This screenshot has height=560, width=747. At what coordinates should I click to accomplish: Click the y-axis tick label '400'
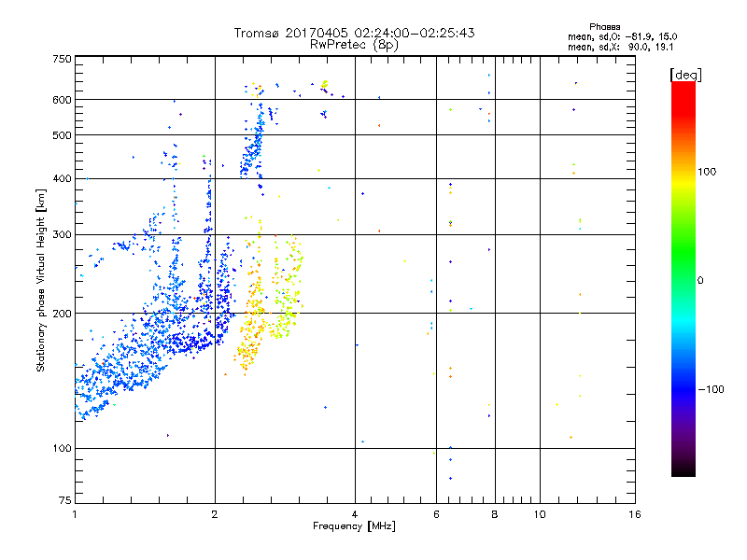click(62, 178)
